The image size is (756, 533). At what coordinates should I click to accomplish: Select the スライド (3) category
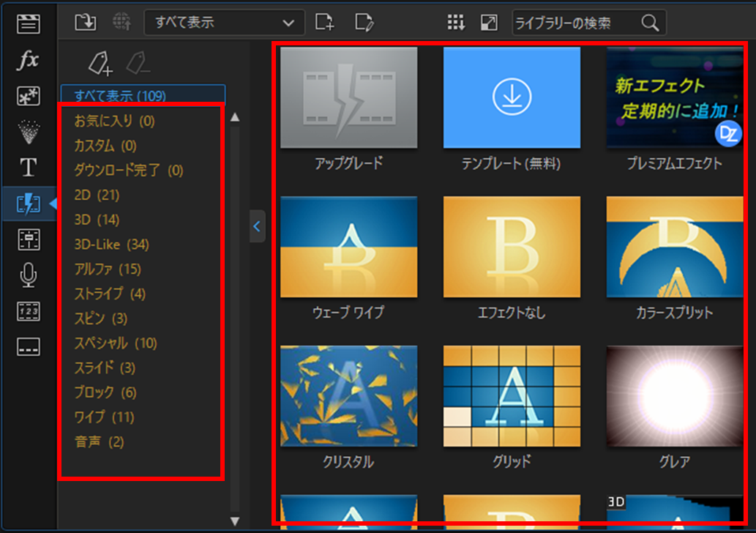(x=105, y=368)
